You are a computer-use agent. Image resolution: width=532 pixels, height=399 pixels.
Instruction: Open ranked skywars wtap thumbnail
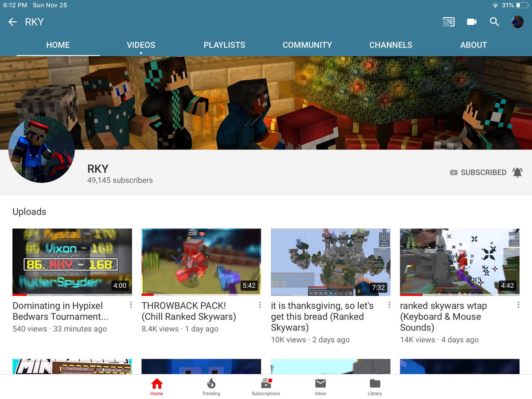pos(460,262)
